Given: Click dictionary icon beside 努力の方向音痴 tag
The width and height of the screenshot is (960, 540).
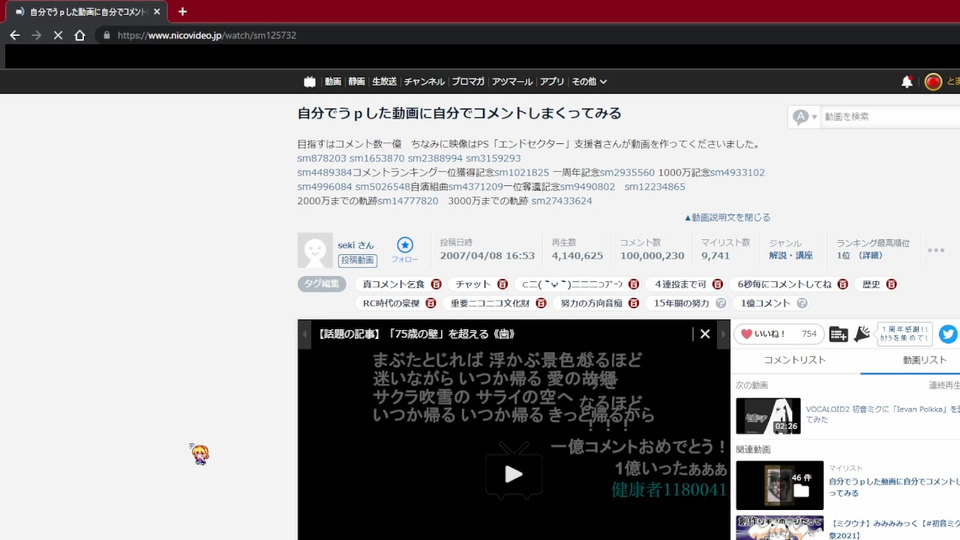Looking at the screenshot, I should 634,303.
